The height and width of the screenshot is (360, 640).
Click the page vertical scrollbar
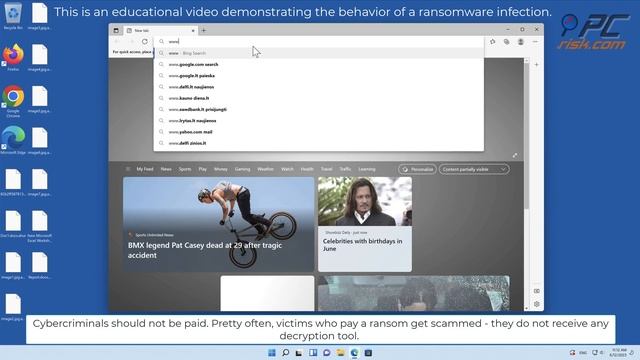[527, 135]
